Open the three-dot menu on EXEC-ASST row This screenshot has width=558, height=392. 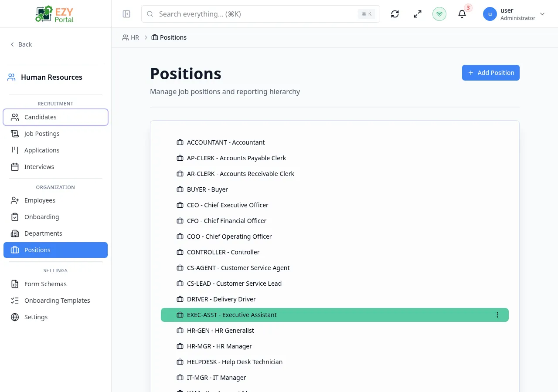click(497, 315)
